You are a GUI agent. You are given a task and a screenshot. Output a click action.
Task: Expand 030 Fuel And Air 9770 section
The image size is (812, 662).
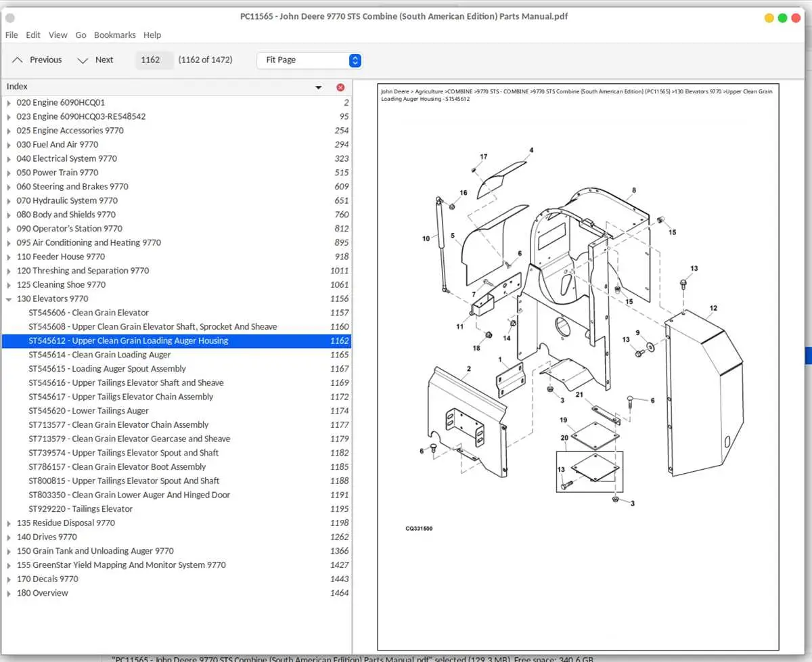(x=9, y=145)
